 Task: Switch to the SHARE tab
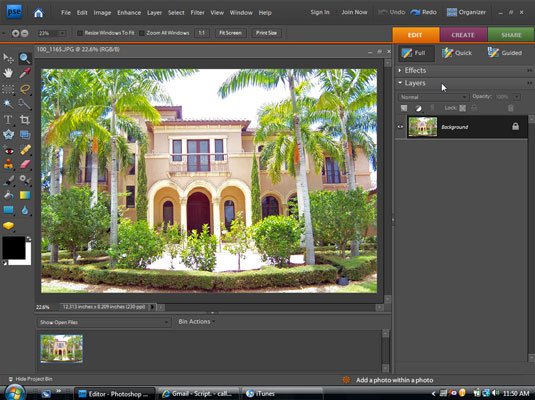pyautogui.click(x=511, y=35)
